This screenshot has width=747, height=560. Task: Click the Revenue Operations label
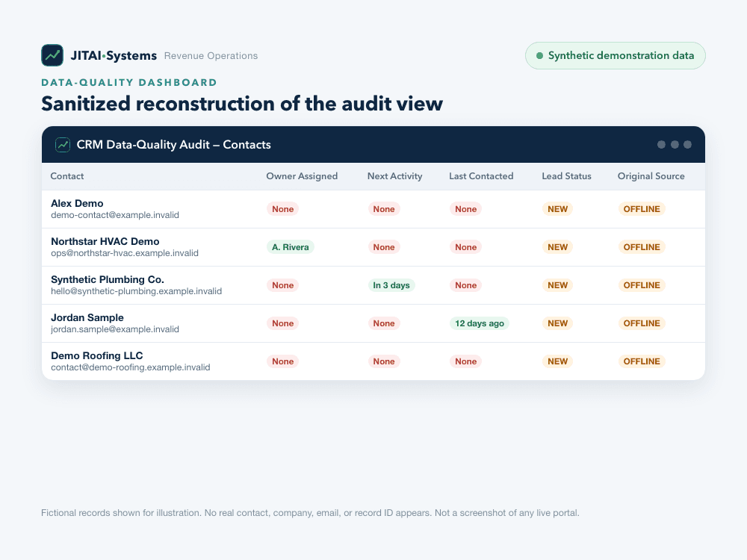[x=211, y=56]
